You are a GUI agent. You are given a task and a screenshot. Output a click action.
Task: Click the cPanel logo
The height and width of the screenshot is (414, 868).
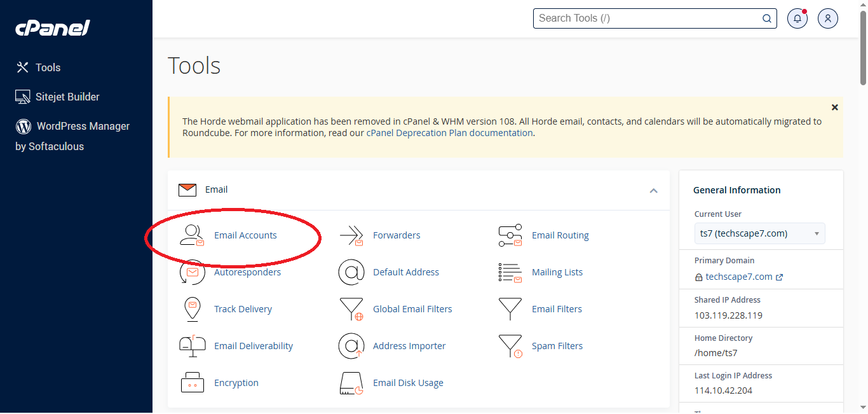tap(53, 28)
